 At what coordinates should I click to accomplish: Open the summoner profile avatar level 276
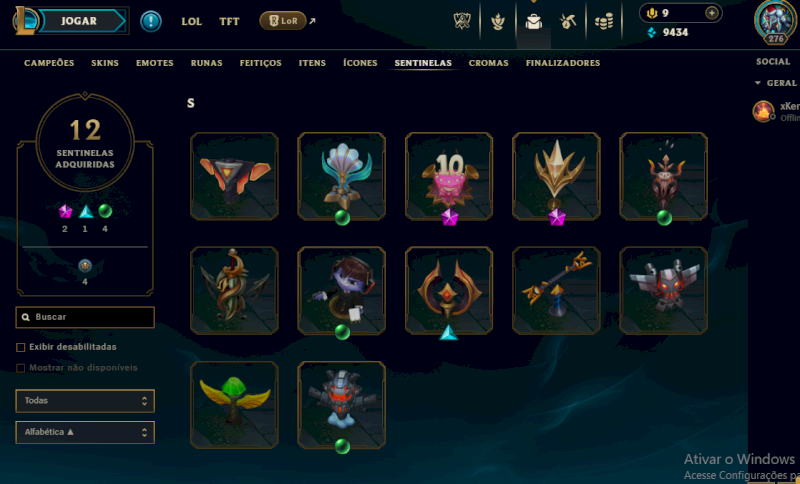[776, 21]
